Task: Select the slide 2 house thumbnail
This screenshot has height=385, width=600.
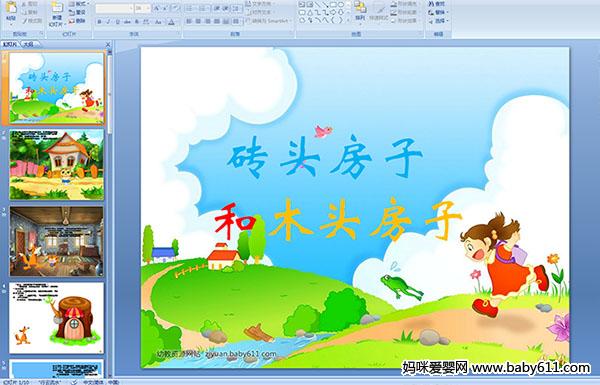Action: [57, 165]
